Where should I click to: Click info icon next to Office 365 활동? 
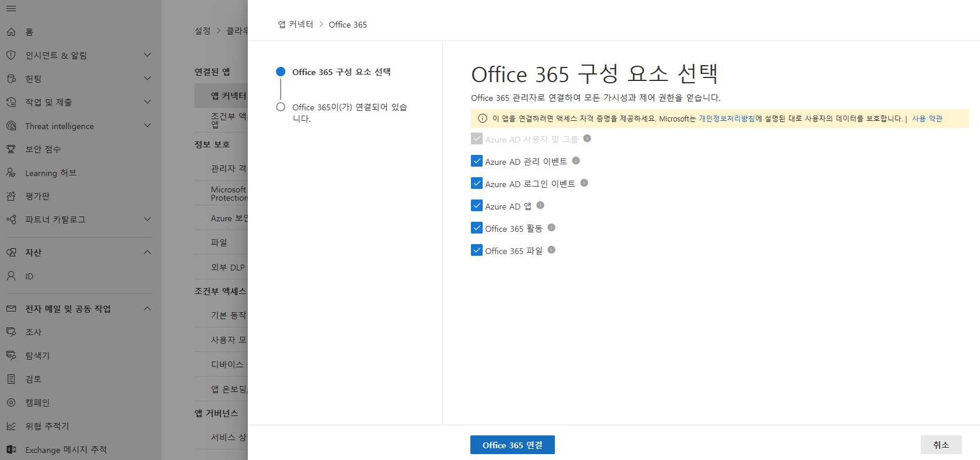tap(551, 228)
